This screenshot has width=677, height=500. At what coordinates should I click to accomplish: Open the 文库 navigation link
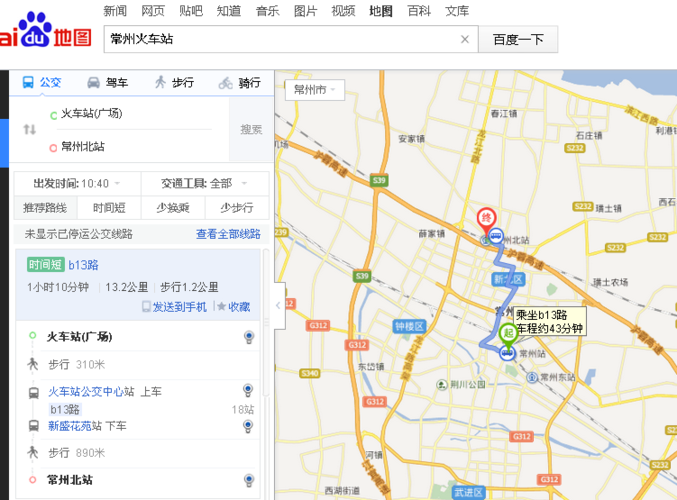coord(457,11)
